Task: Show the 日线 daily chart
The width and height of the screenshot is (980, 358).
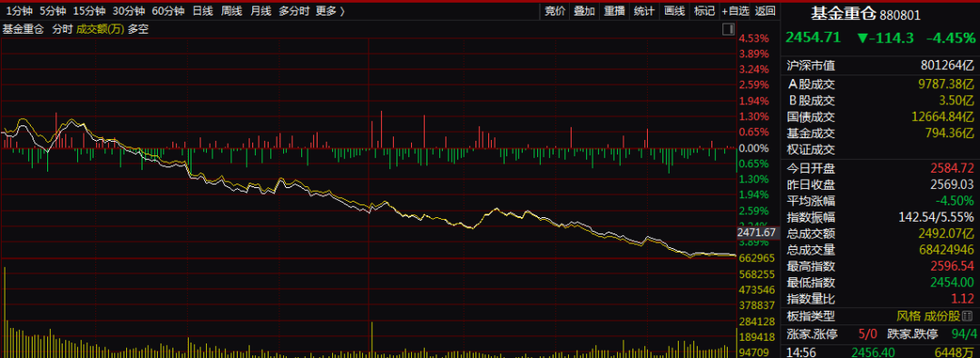Action: tap(202, 11)
